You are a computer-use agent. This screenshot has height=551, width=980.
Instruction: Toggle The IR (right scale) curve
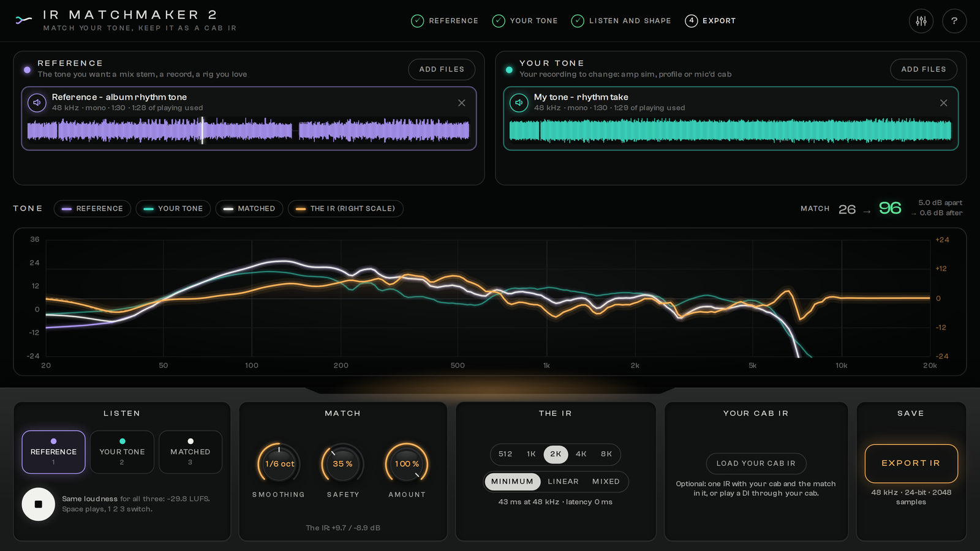345,209
